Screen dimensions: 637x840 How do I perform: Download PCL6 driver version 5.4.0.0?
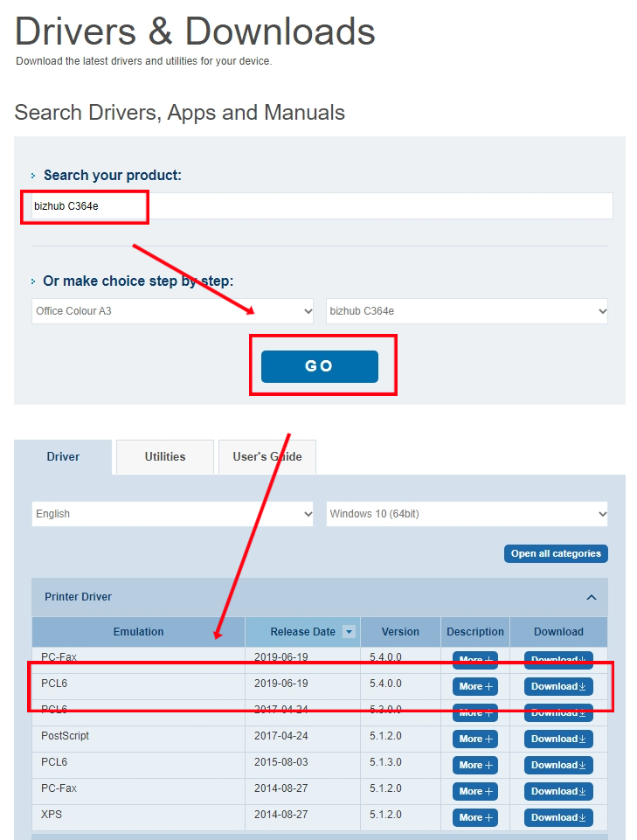pos(558,686)
